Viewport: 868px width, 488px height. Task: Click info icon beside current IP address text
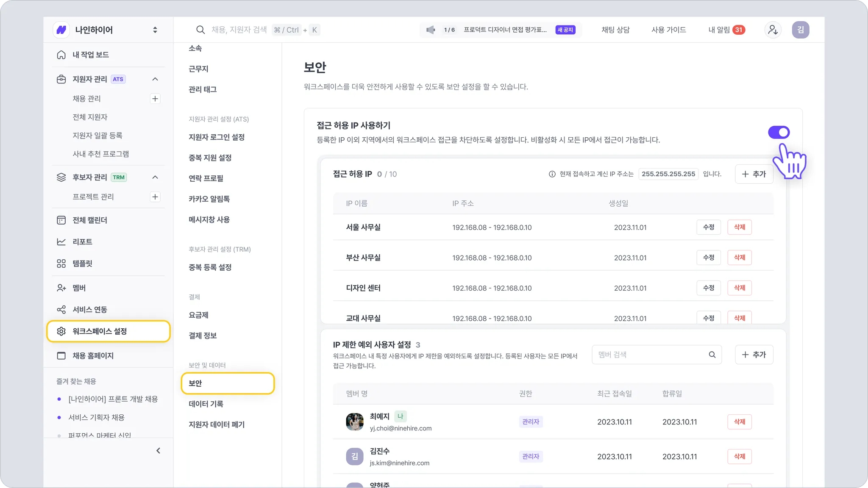click(552, 174)
